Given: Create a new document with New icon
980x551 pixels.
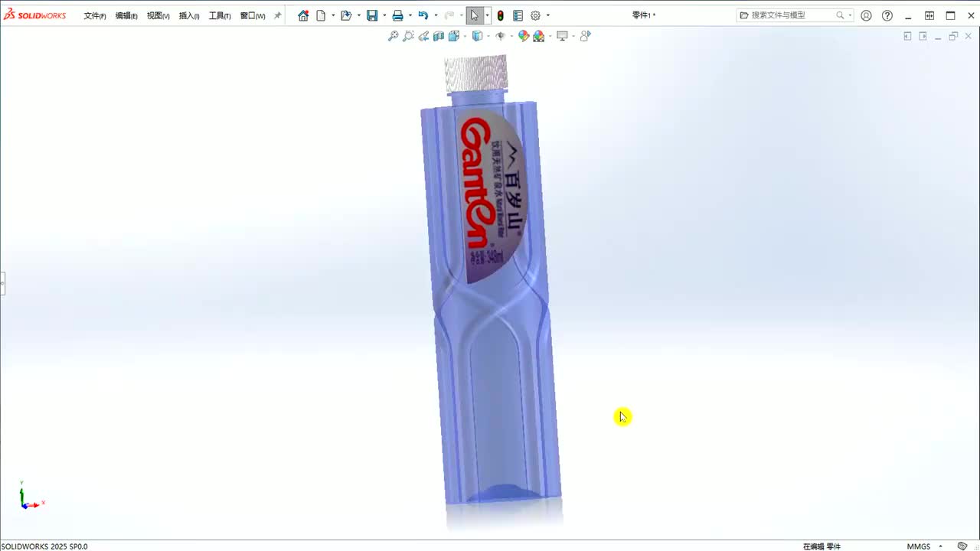Looking at the screenshot, I should click(322, 15).
